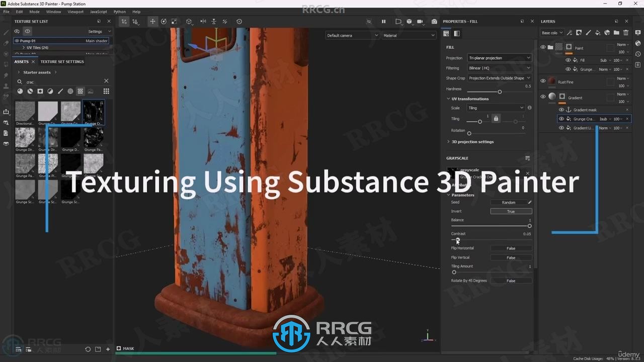The height and width of the screenshot is (362, 644).
Task: Toggle visibility of the Fill effect under Paint
Action: click(568, 60)
